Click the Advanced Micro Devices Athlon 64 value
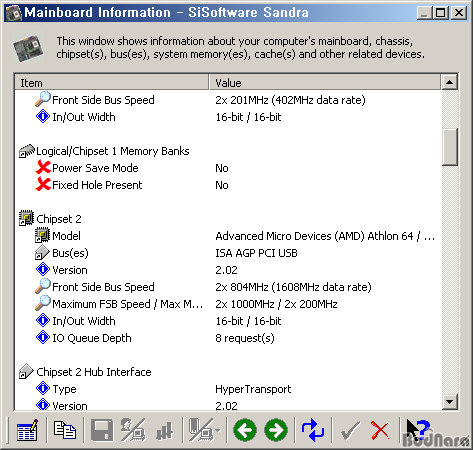 point(325,236)
